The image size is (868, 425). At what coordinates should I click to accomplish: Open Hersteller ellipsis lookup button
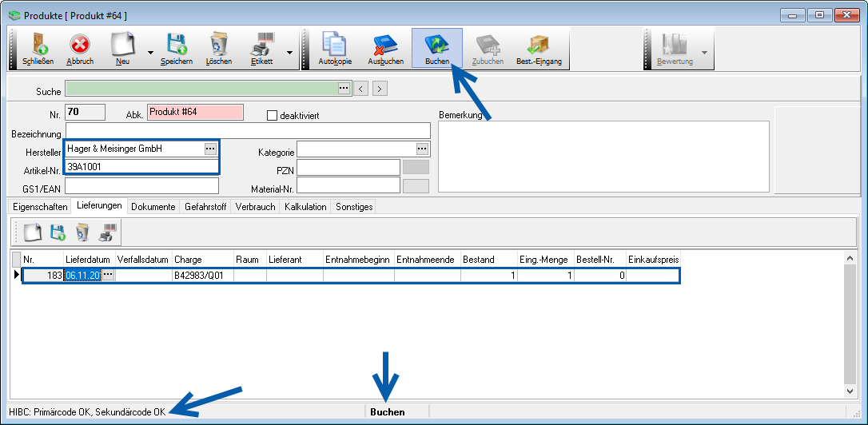tap(209, 149)
